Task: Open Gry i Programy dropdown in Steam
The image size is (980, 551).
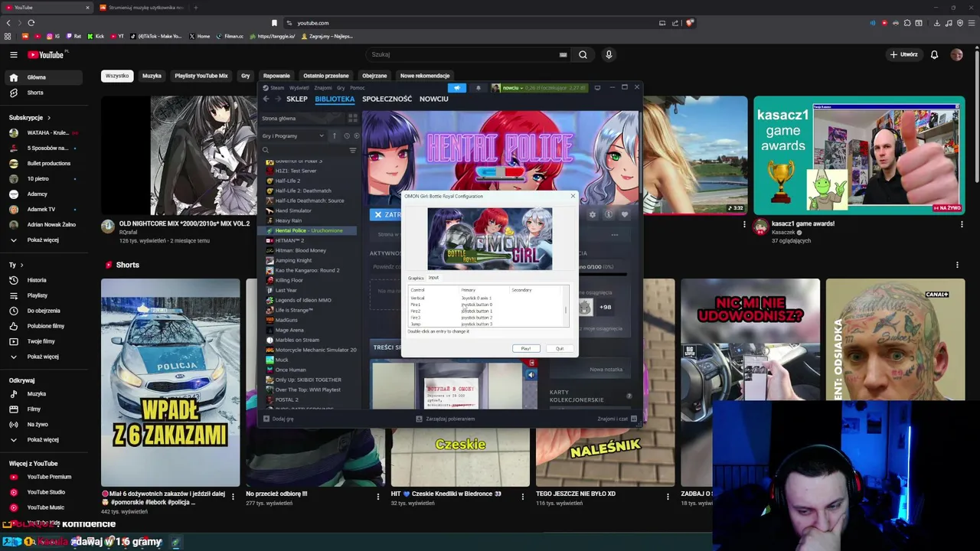Action: point(293,136)
